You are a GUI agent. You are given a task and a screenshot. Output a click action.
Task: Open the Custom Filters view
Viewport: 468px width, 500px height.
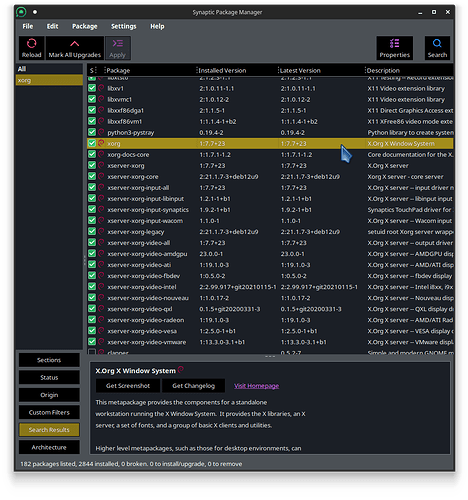pyautogui.click(x=49, y=412)
